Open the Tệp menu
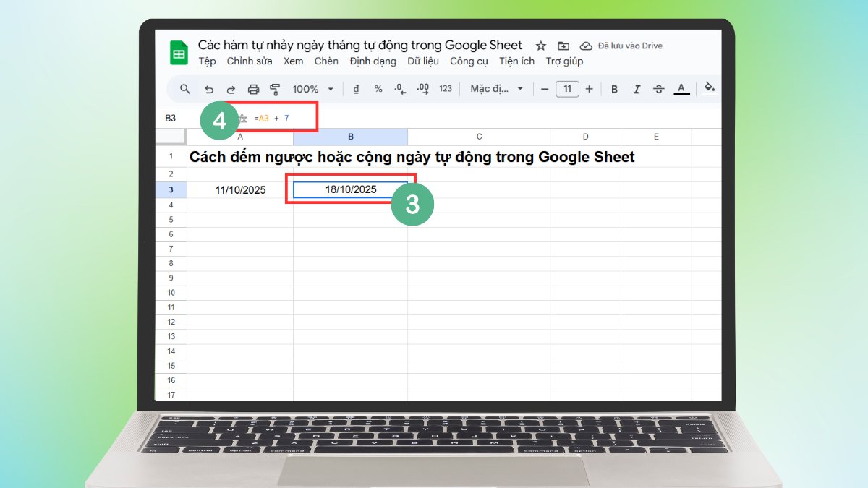 point(206,61)
